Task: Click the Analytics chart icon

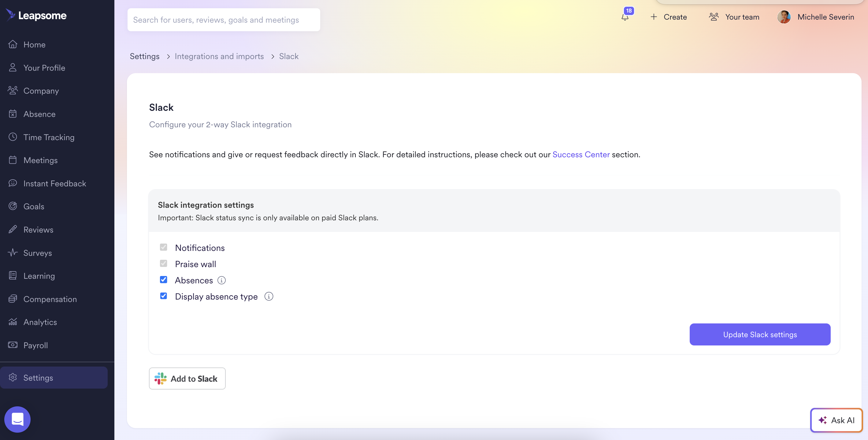Action: pos(13,322)
